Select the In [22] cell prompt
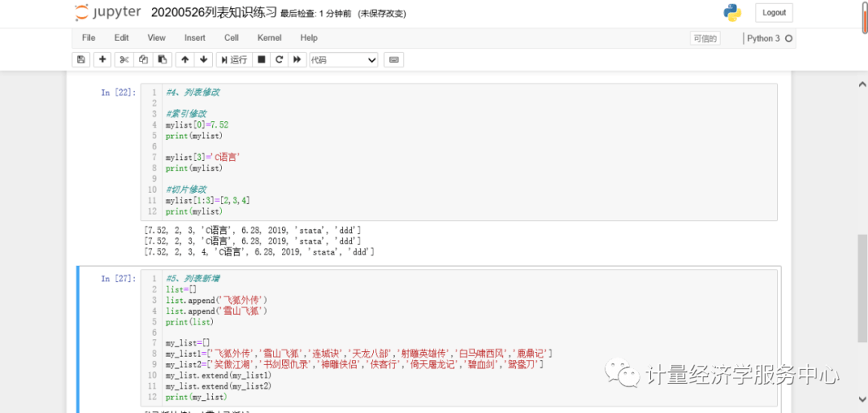This screenshot has height=413, width=868. pos(118,92)
